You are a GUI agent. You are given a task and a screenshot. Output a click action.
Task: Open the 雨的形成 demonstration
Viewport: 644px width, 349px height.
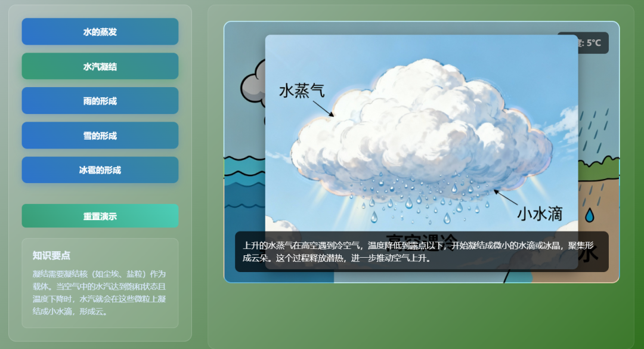tap(100, 101)
